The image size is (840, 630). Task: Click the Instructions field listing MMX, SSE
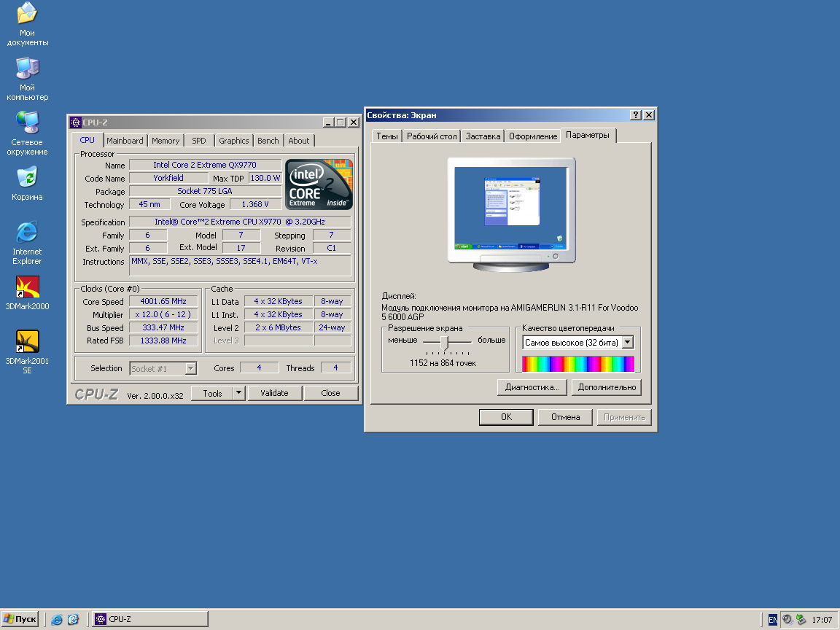[240, 265]
